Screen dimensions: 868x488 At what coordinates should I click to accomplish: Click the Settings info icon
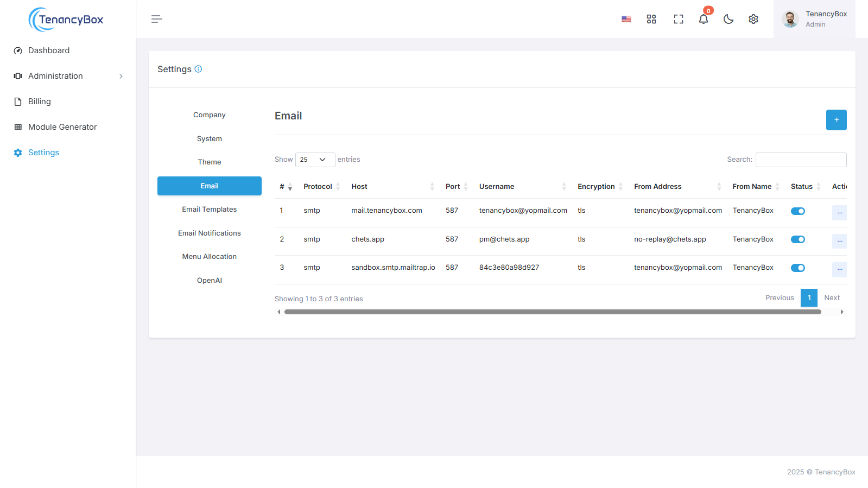198,69
